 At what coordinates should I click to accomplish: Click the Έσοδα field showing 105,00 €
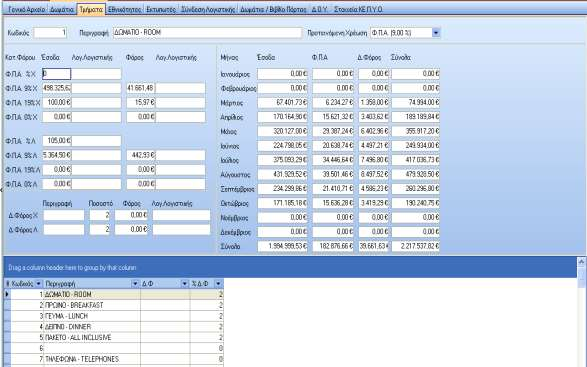[56, 141]
